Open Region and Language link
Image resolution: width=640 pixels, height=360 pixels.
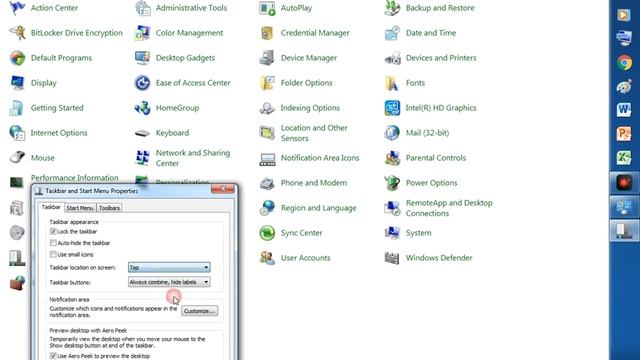318,208
